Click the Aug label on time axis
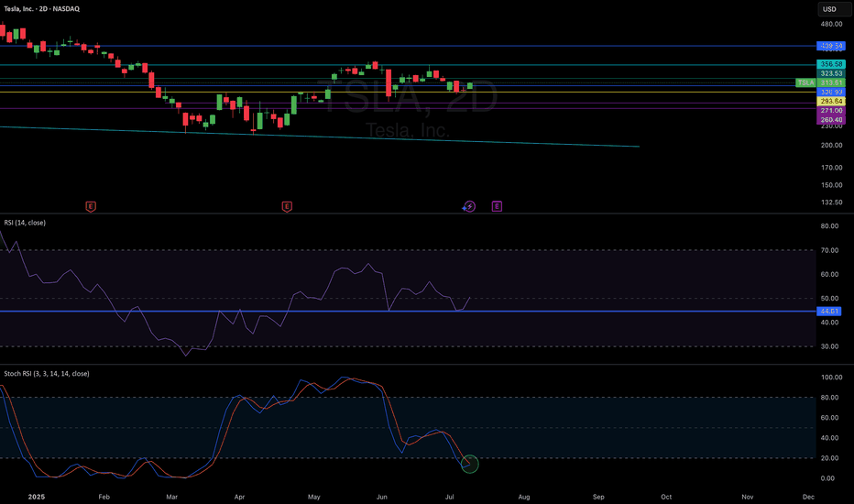 click(524, 497)
